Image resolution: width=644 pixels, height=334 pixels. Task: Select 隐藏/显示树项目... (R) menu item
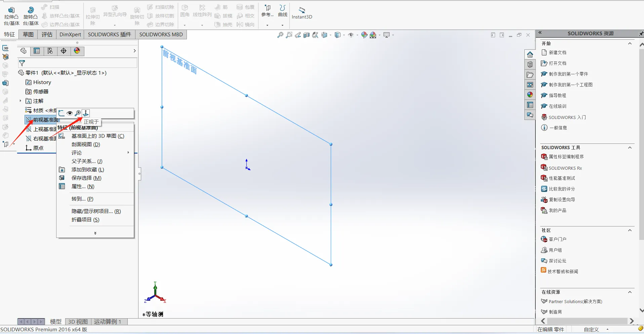click(95, 211)
